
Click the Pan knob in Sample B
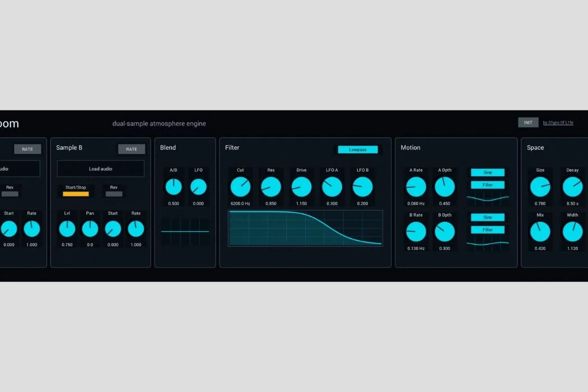pos(90,229)
